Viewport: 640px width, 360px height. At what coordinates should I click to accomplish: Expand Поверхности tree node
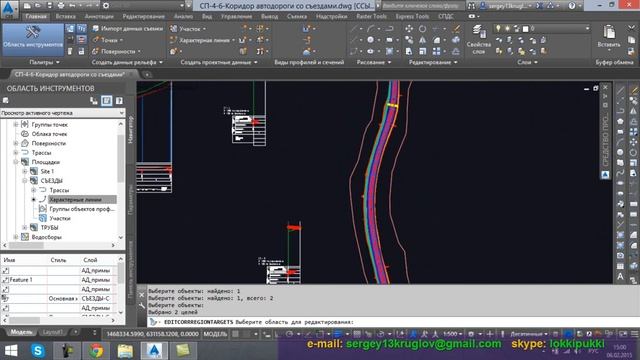coord(16,143)
